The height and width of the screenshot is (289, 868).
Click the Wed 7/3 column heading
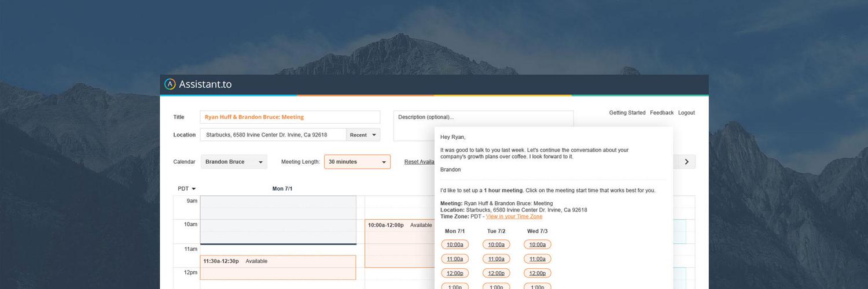(x=537, y=231)
